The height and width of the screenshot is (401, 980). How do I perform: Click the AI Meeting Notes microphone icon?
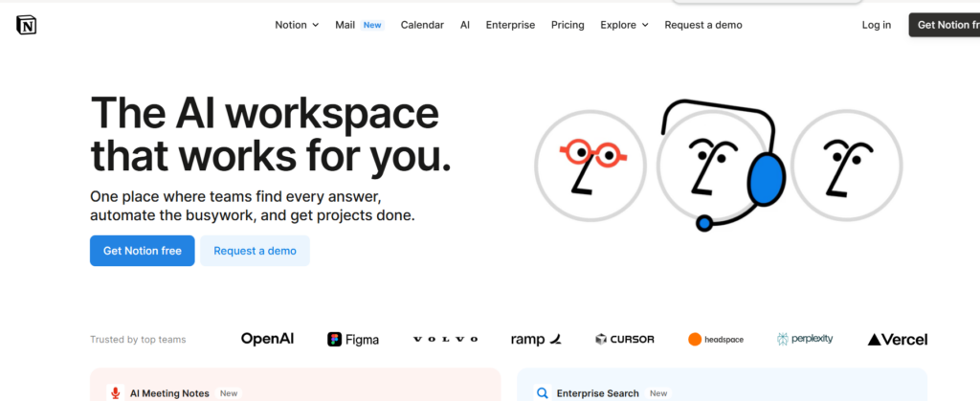point(116,392)
